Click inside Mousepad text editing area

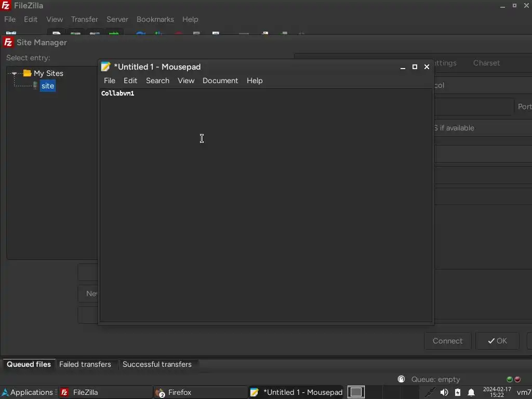click(265, 205)
